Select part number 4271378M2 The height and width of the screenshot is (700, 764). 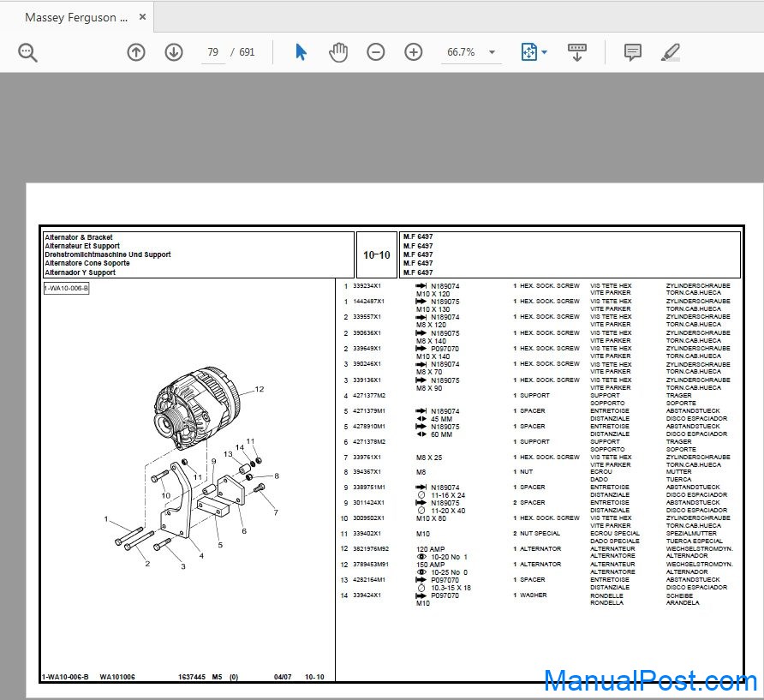click(x=369, y=441)
